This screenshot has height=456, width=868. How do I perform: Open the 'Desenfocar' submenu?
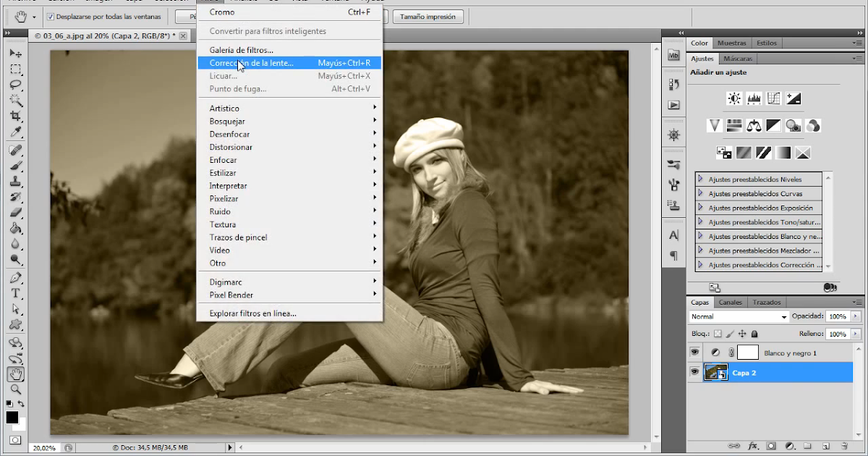coord(289,134)
